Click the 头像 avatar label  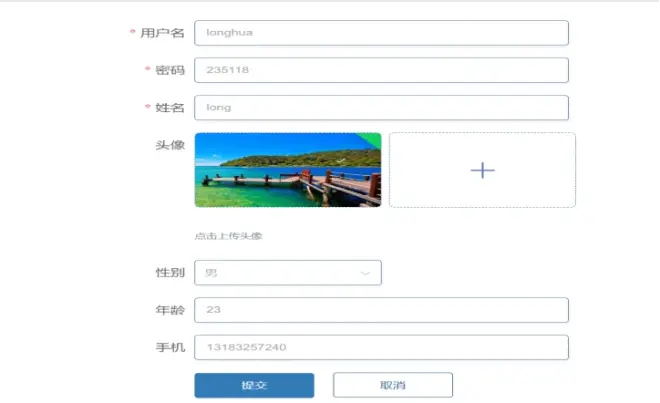coord(170,145)
